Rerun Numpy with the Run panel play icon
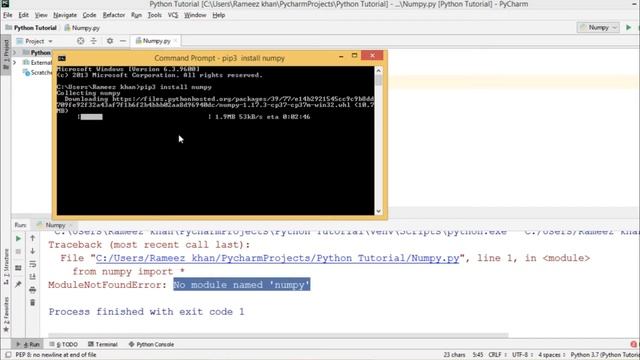640x360 pixels. pos(18,239)
